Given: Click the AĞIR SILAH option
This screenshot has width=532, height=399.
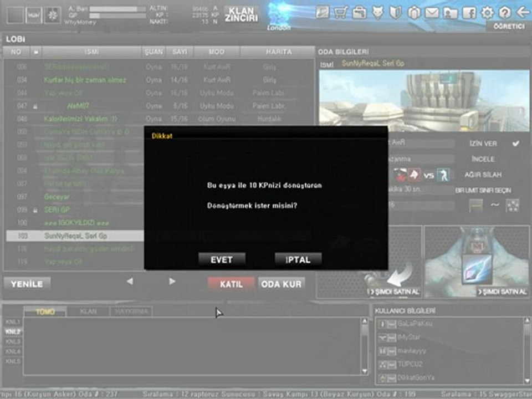Looking at the screenshot, I should tap(483, 175).
